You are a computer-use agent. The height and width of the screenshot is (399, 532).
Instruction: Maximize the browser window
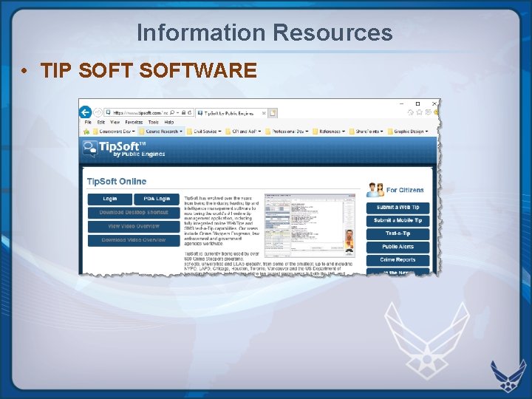417,104
